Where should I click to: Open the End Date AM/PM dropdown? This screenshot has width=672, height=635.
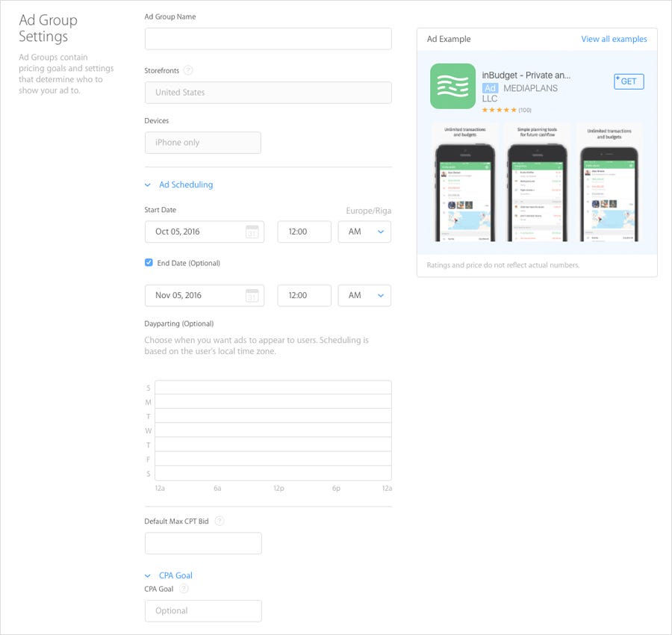pos(364,295)
